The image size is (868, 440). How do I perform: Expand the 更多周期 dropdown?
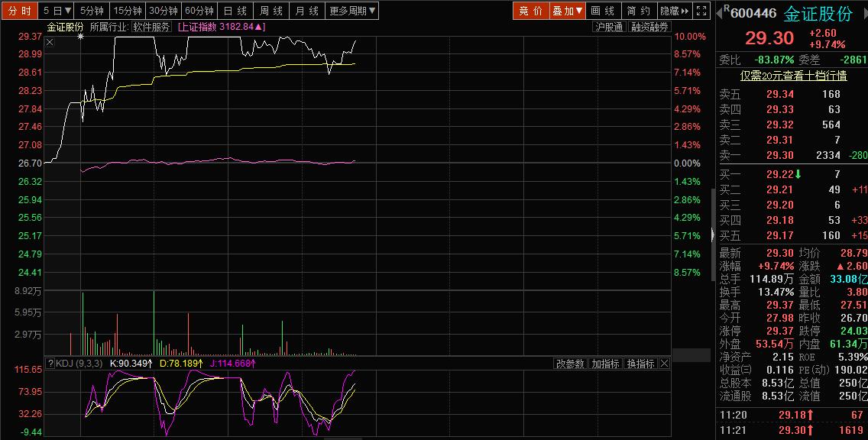(352, 11)
